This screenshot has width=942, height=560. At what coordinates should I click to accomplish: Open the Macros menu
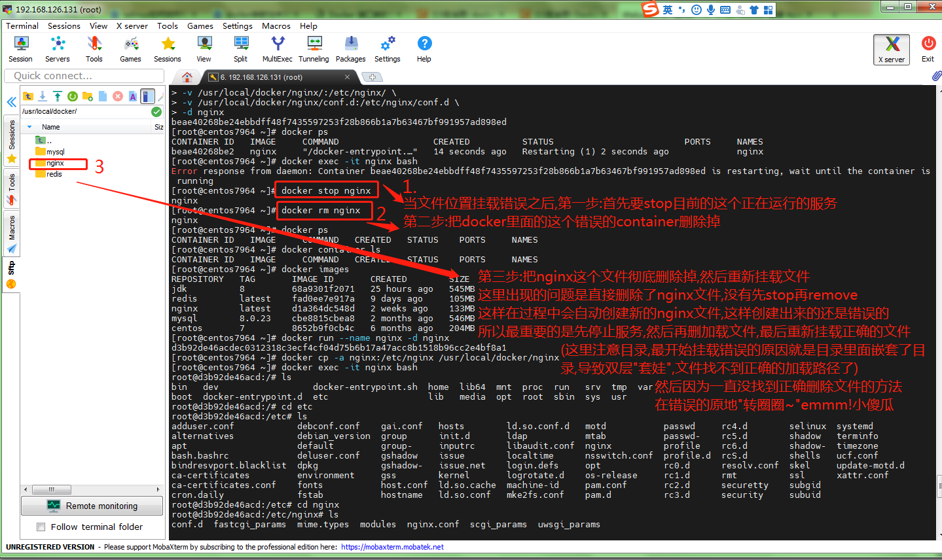click(276, 26)
